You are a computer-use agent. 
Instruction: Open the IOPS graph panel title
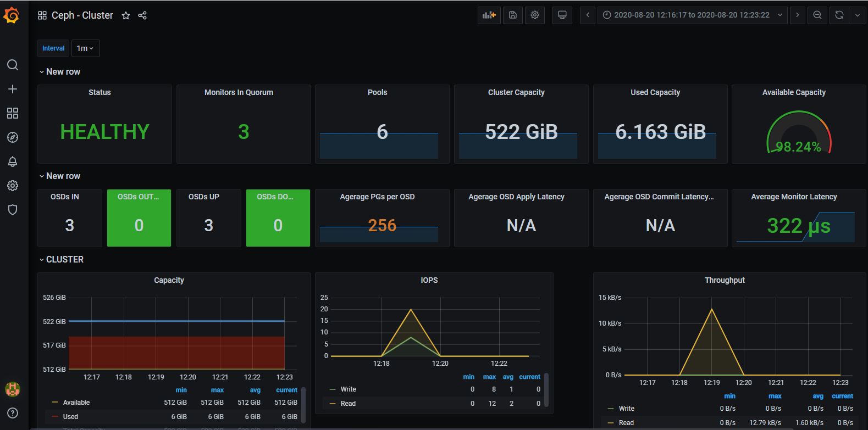click(x=429, y=280)
